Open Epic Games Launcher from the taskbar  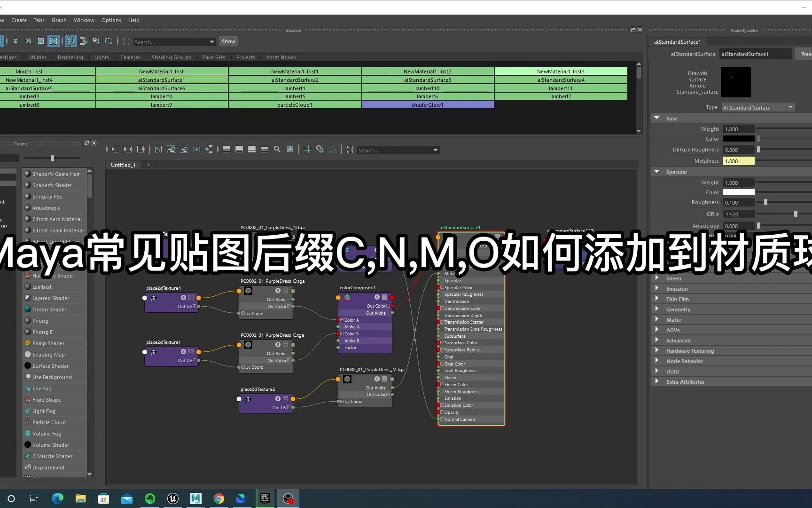click(265, 499)
